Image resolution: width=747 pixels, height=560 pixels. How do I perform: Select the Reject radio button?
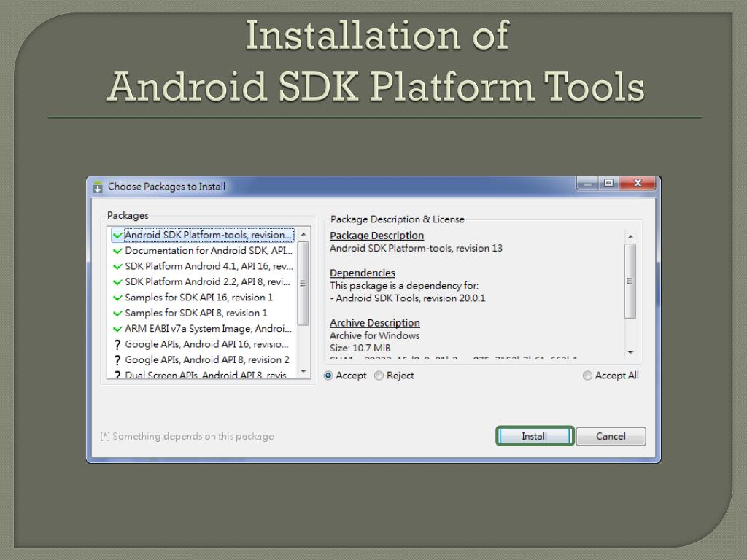(379, 376)
